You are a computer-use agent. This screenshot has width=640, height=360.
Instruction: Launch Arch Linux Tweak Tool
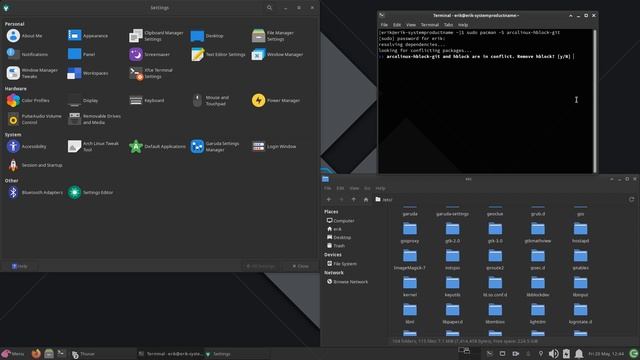tap(93, 147)
